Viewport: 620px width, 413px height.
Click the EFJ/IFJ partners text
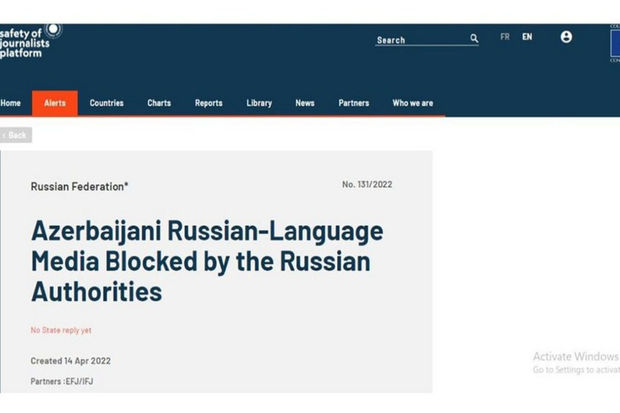pyautogui.click(x=79, y=381)
